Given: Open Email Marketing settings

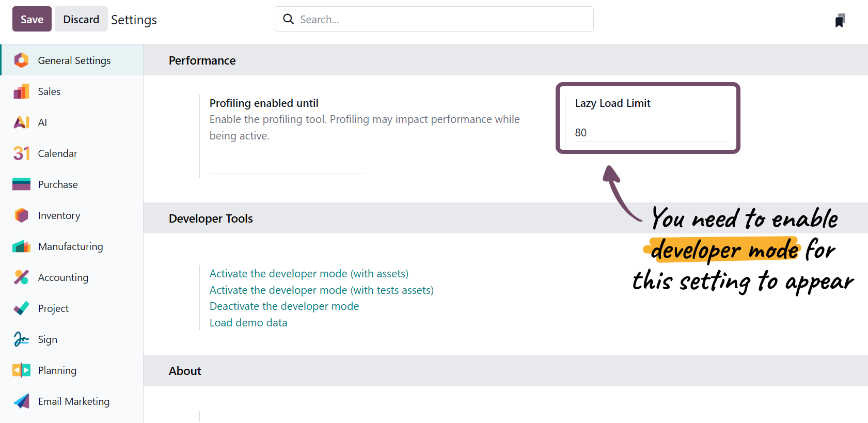Looking at the screenshot, I should click(x=72, y=401).
